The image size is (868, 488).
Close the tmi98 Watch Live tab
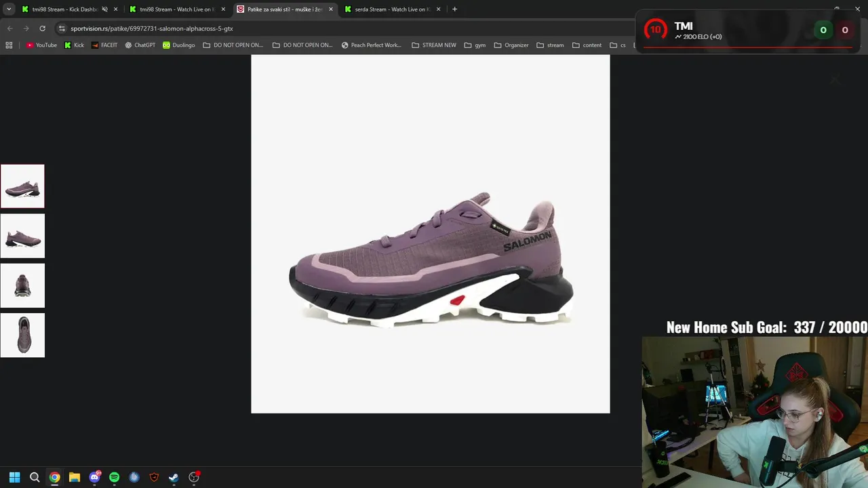point(223,9)
